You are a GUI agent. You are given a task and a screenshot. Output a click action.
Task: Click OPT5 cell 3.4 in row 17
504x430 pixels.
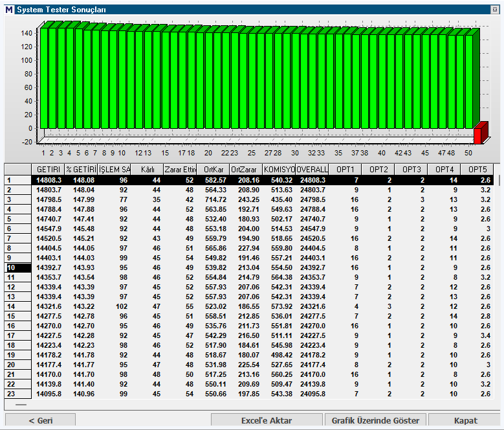[x=477, y=335]
